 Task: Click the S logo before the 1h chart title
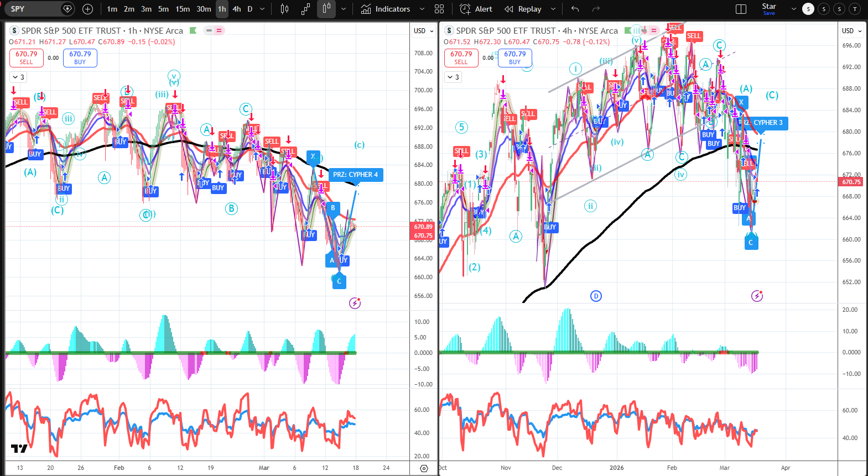click(14, 30)
